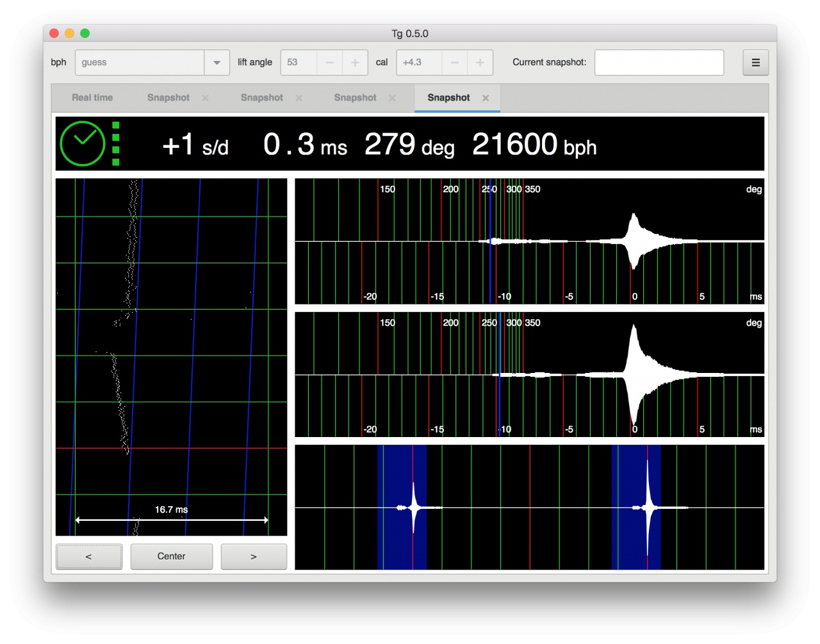Shift paper strip right with > button
Viewport: 820px width, 644px height.
(254, 557)
